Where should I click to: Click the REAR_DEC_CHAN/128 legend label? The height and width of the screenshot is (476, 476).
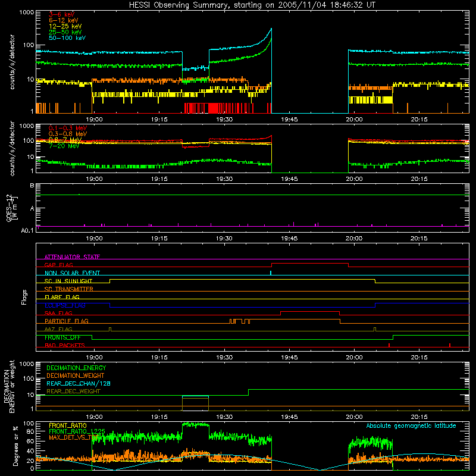coord(79,383)
